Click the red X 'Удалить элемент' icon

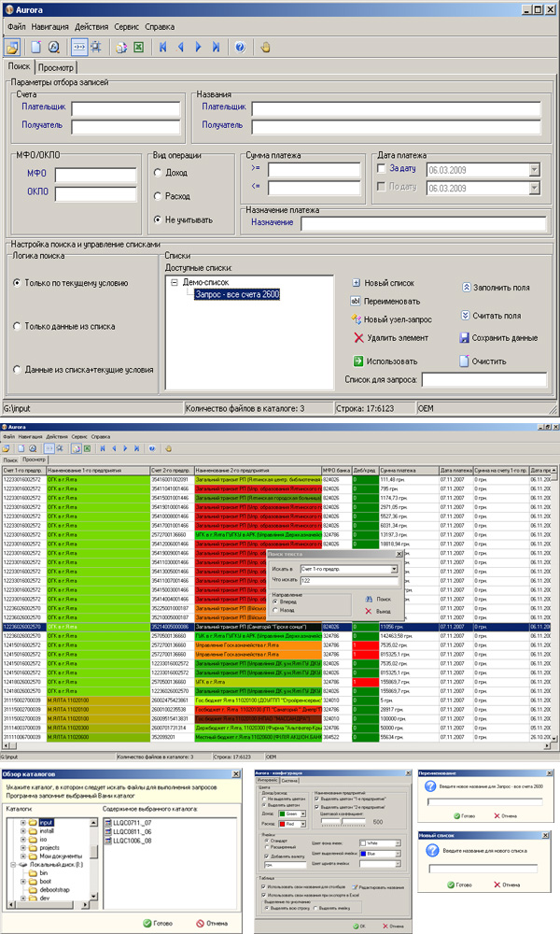point(358,337)
